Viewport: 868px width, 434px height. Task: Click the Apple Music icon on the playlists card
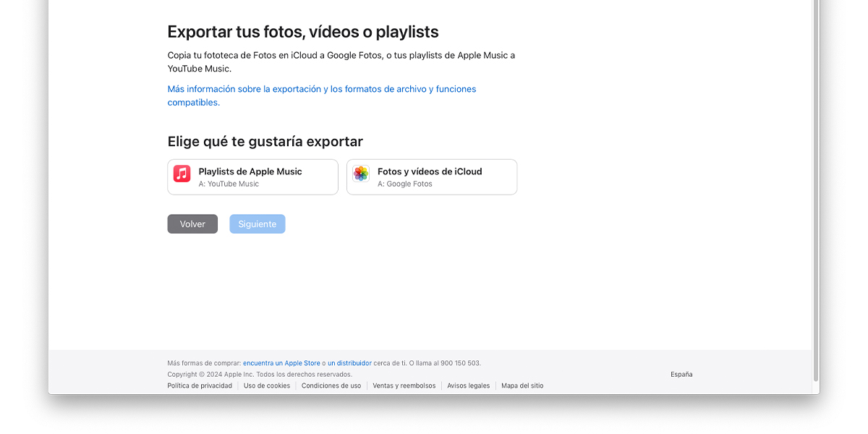point(181,174)
